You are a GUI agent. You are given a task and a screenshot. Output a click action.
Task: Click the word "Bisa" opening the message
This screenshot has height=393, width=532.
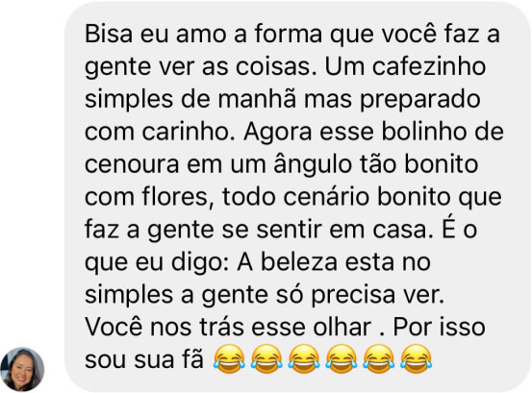109,34
